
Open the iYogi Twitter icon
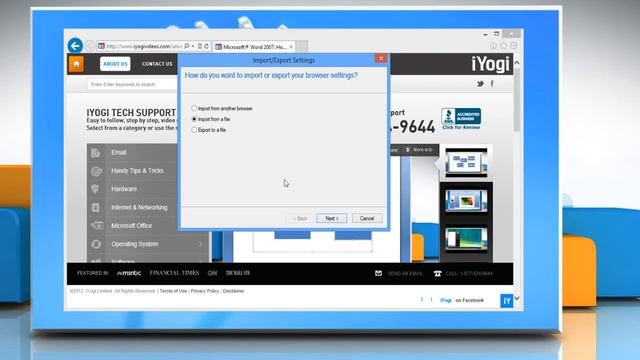click(x=480, y=84)
